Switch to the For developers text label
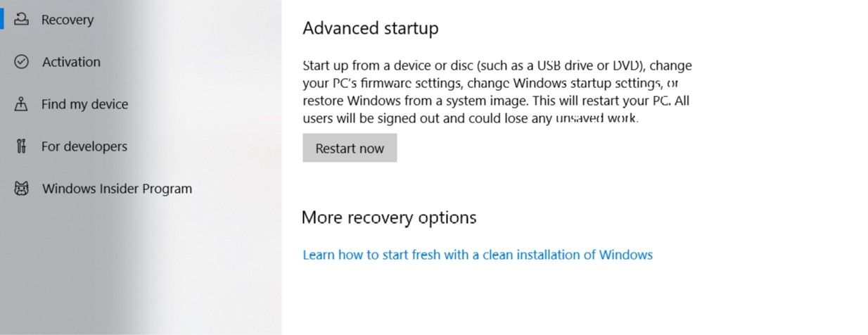The height and width of the screenshot is (335, 868). point(84,146)
